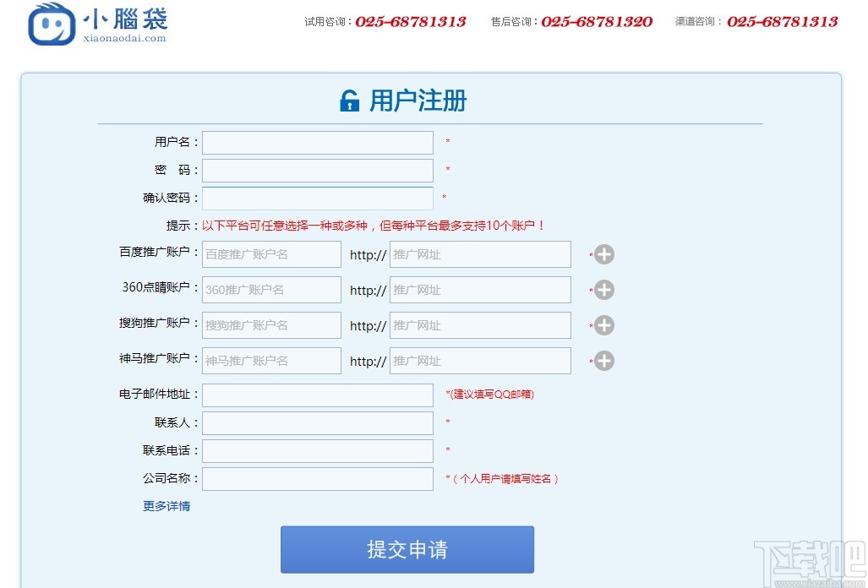Click the 提交申请 submit button
The height and width of the screenshot is (588, 868).
tap(407, 549)
